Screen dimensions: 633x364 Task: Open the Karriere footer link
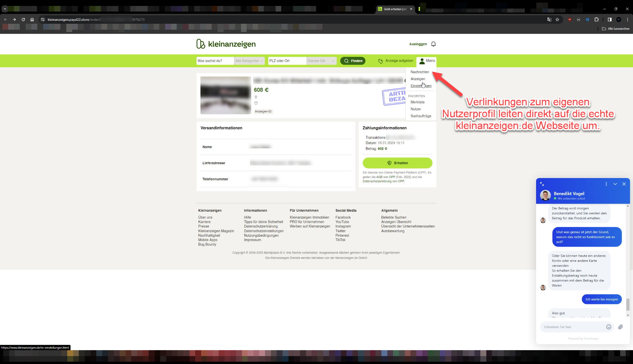click(204, 222)
